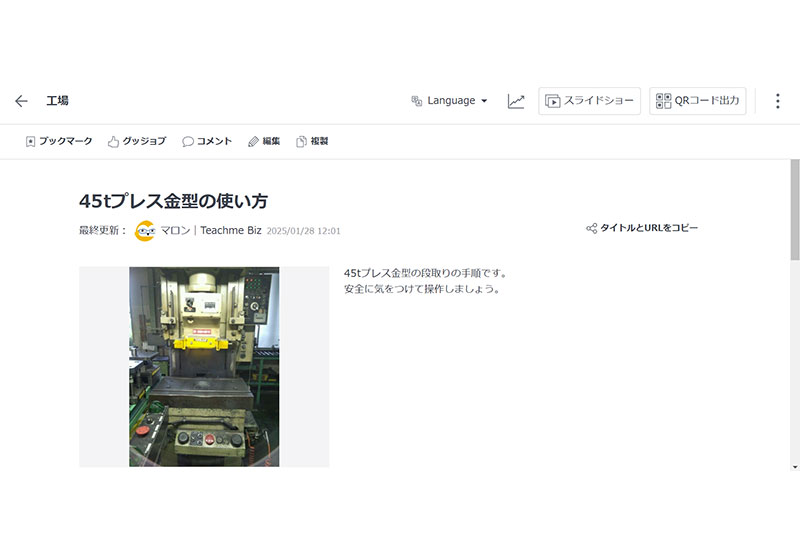800x550 pixels.
Task: Click the 編集 pencil to edit
Action: coord(264,142)
